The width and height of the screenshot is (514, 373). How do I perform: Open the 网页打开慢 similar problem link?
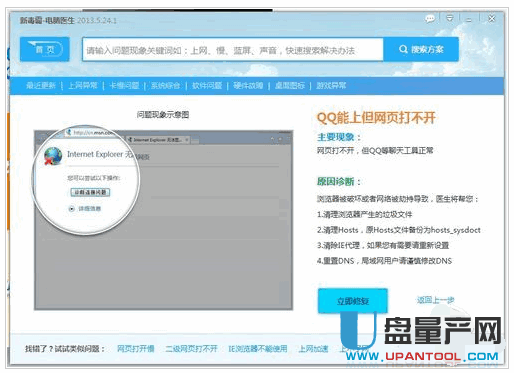pyautogui.click(x=136, y=349)
